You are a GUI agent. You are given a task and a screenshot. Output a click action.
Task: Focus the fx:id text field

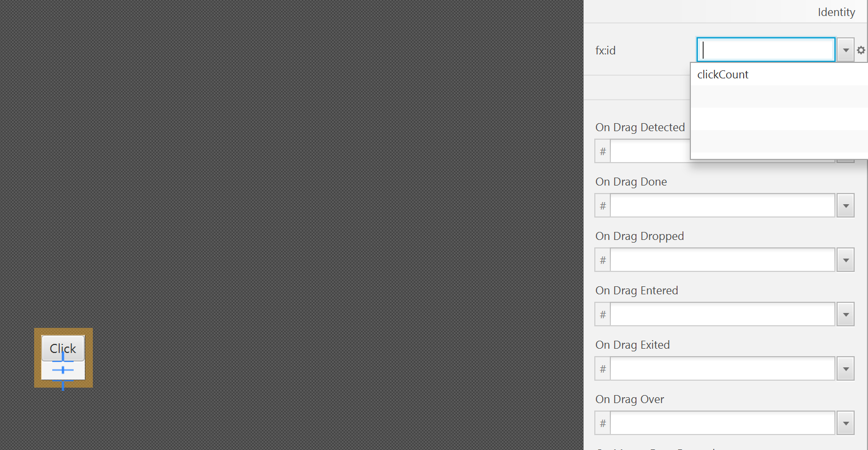click(766, 50)
